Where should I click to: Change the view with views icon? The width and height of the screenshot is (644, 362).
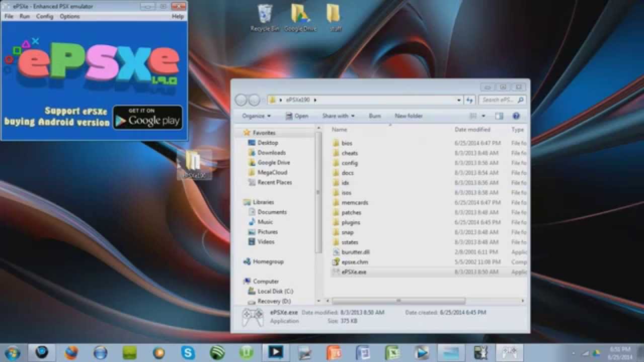click(473, 116)
